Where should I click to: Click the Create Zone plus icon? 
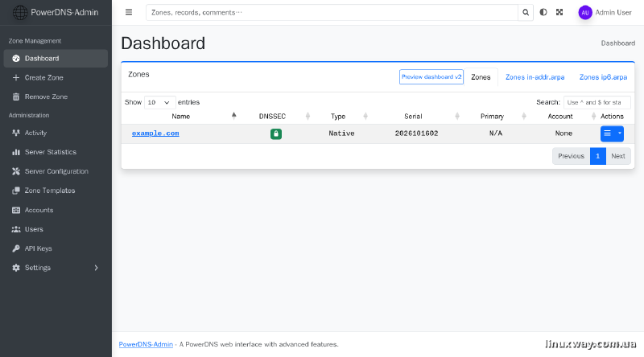coord(16,77)
